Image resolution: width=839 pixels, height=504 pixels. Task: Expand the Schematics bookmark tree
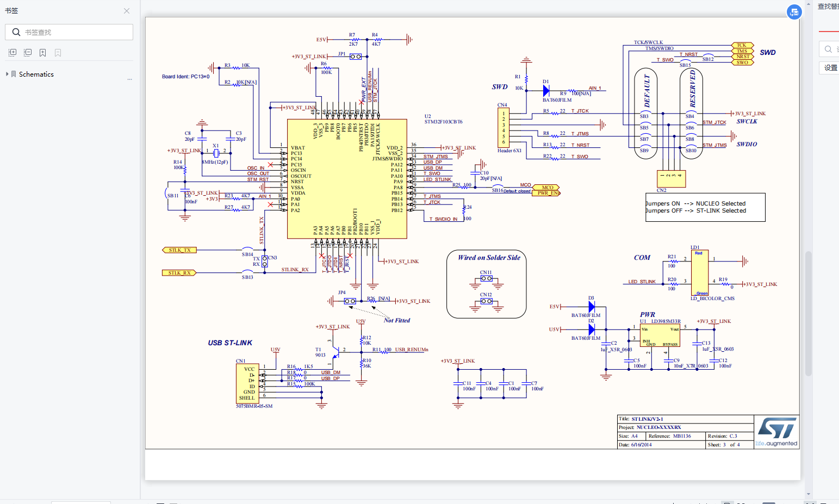click(x=7, y=74)
